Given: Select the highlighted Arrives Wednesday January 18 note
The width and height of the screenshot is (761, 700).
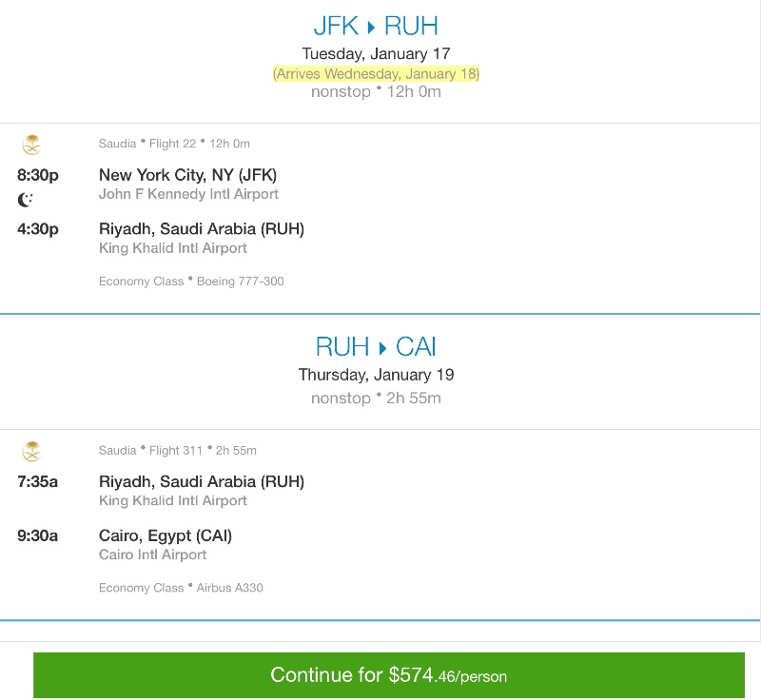Looking at the screenshot, I should 377,73.
